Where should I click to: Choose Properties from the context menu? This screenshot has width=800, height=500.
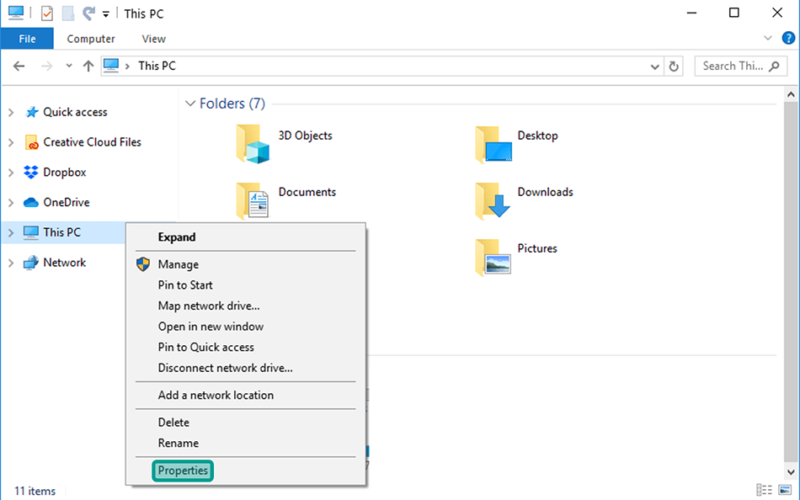pyautogui.click(x=183, y=470)
